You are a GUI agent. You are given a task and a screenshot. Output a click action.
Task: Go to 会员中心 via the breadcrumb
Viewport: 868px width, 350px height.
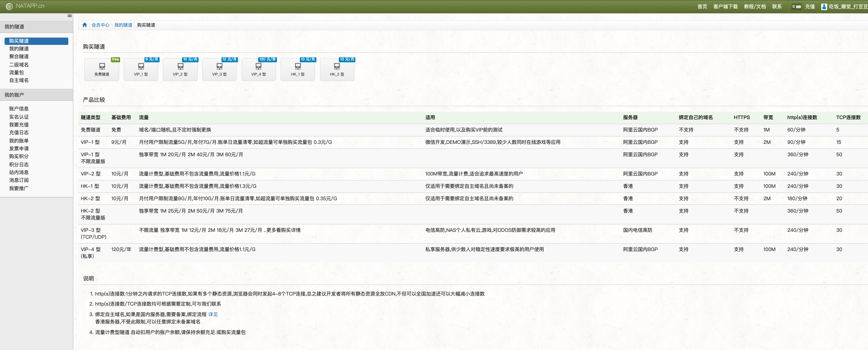[x=100, y=25]
